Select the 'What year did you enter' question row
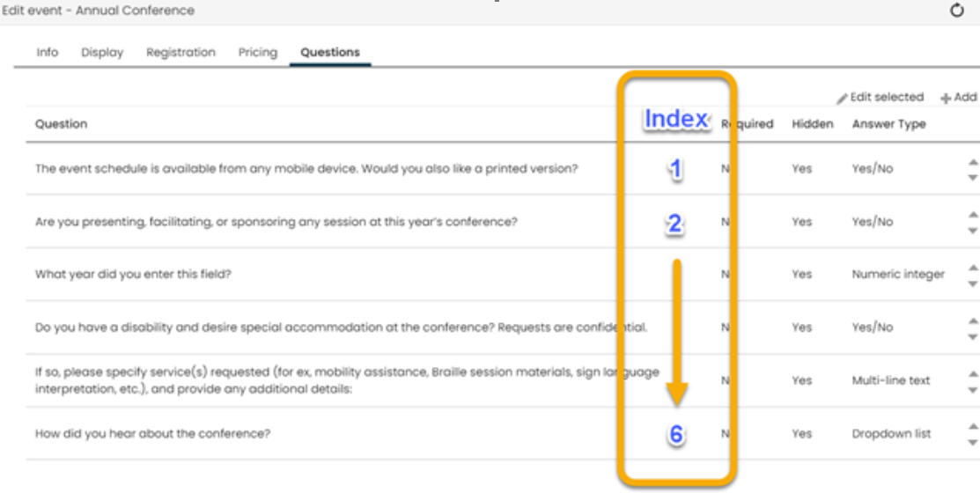This screenshot has width=980, height=493. pyautogui.click(x=133, y=274)
